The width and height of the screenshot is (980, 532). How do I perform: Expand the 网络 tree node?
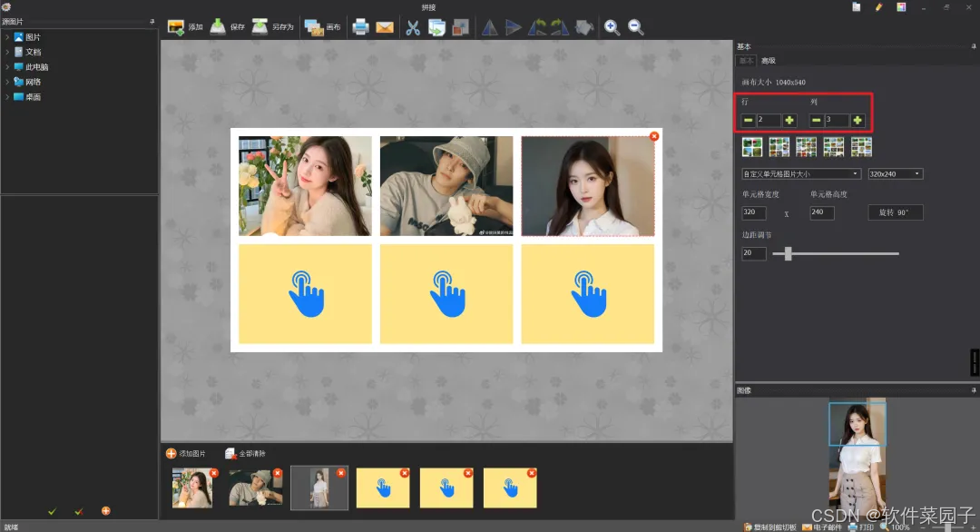point(7,82)
